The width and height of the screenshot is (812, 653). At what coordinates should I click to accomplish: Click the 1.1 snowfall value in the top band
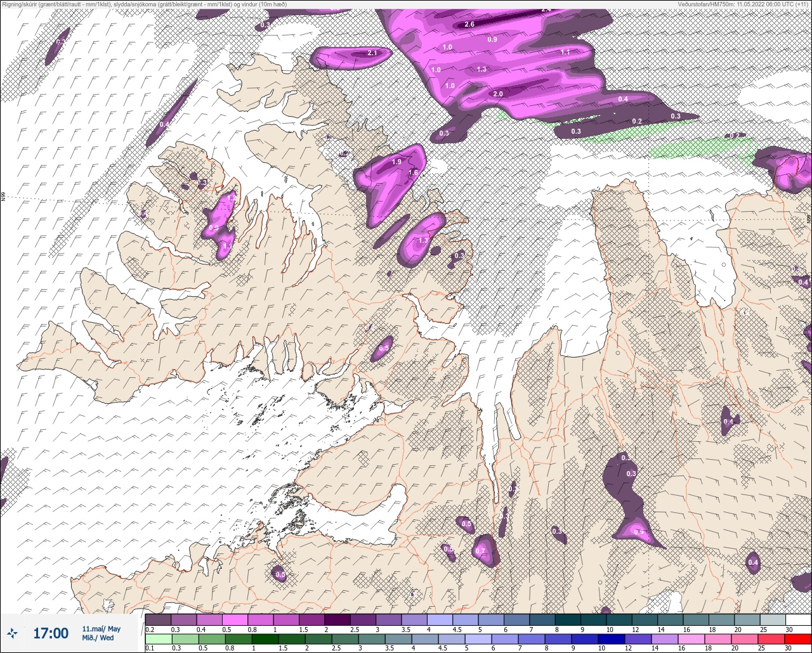pyautogui.click(x=565, y=52)
